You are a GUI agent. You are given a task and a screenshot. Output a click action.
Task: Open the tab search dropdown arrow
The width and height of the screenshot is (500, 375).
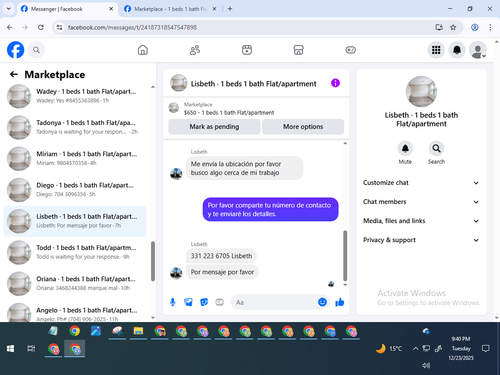coord(9,9)
